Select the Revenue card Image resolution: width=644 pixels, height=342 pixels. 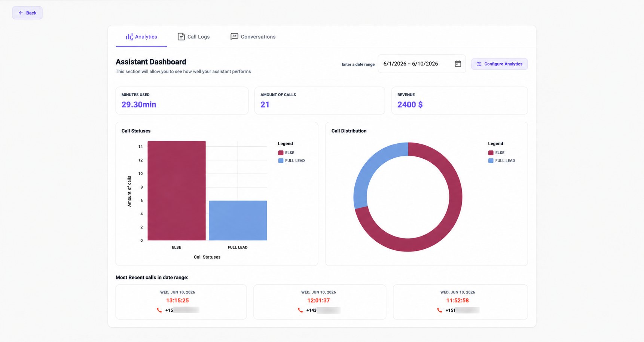[460, 101]
